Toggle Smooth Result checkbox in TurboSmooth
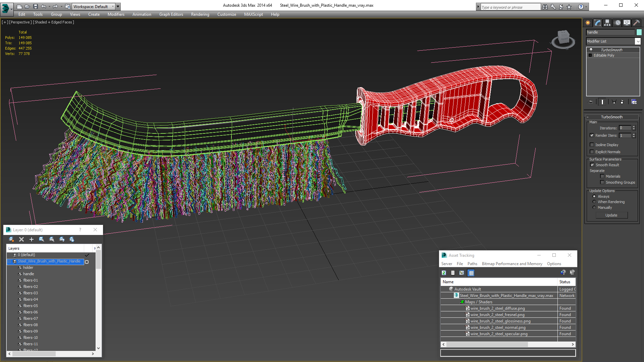 click(592, 165)
